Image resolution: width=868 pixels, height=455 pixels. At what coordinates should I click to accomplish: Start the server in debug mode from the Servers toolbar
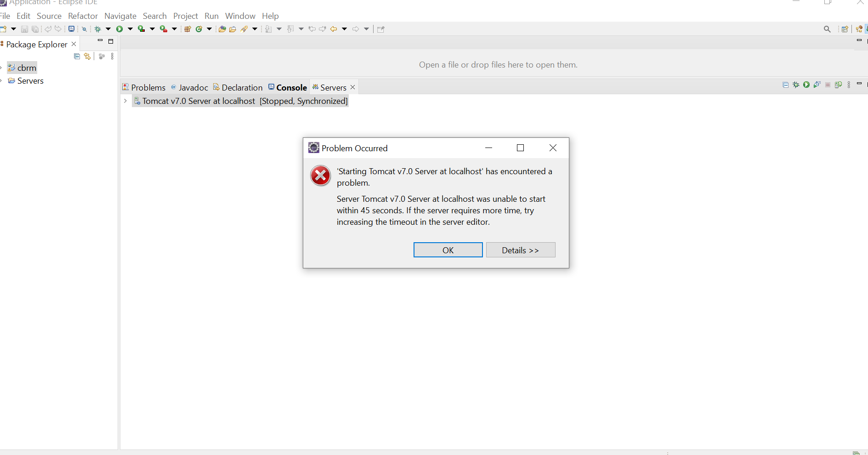[x=796, y=85]
